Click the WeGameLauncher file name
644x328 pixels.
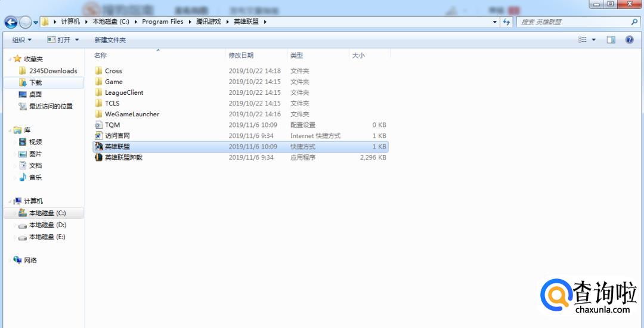tap(132, 114)
